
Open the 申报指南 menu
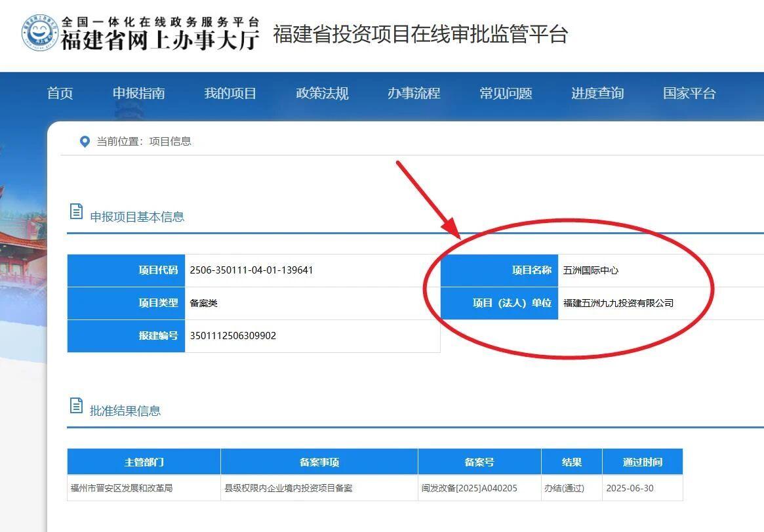coord(139,93)
